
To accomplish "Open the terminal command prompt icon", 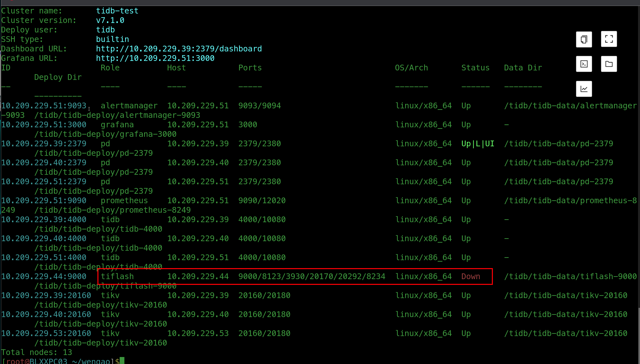I will tap(584, 64).
